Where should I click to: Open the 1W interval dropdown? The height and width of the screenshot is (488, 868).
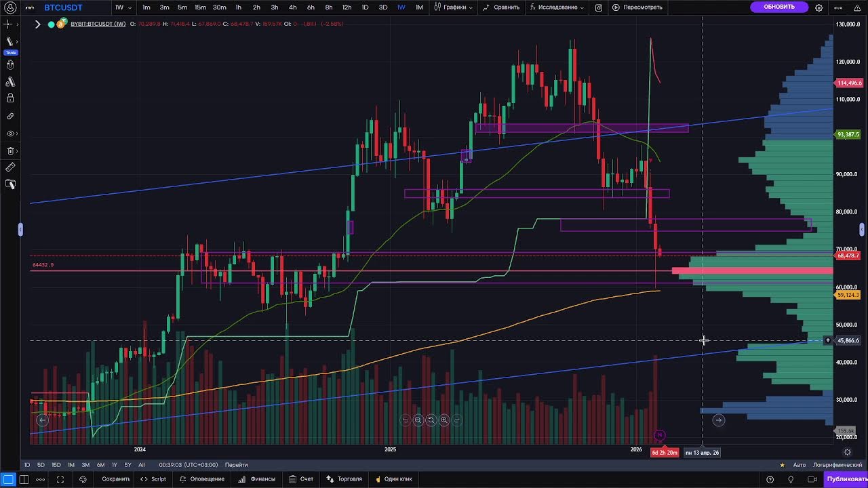pos(122,7)
